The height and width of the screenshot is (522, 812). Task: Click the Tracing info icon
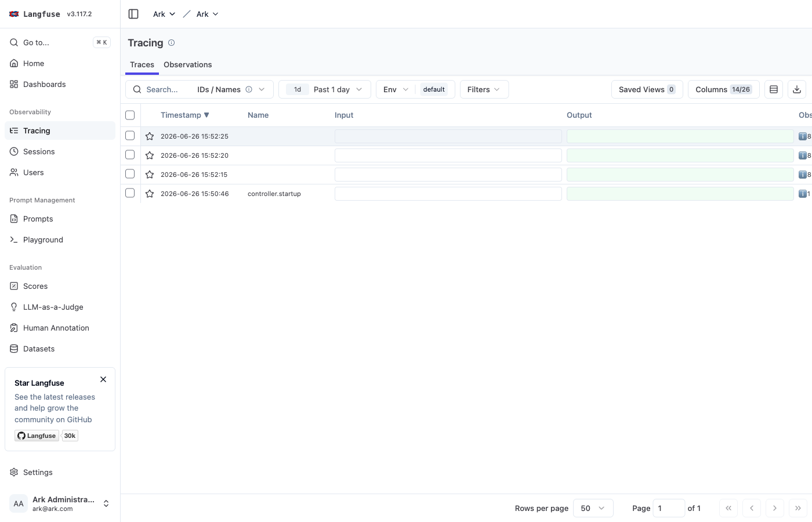[x=171, y=43]
